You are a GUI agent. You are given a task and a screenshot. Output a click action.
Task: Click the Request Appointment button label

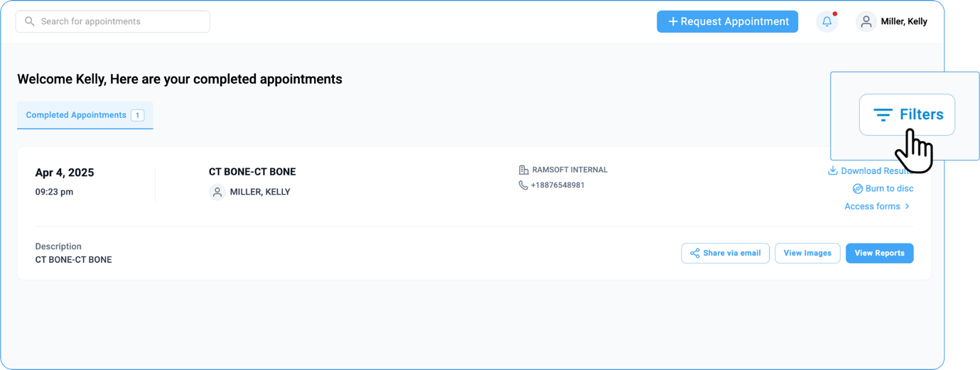[x=734, y=21]
